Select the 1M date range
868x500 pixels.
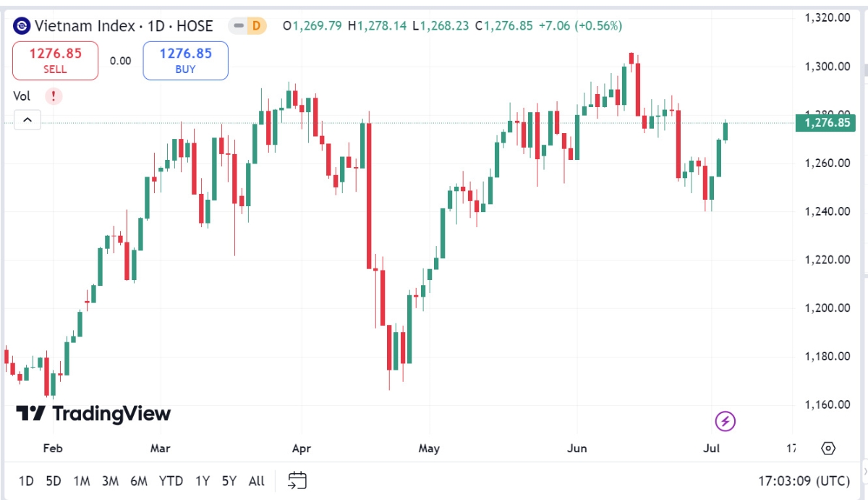tap(82, 480)
